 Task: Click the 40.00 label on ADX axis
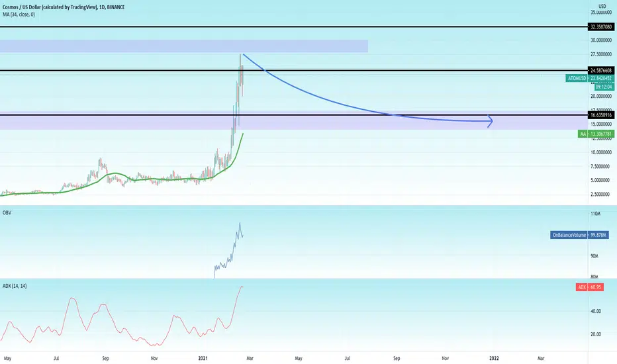coord(596,311)
